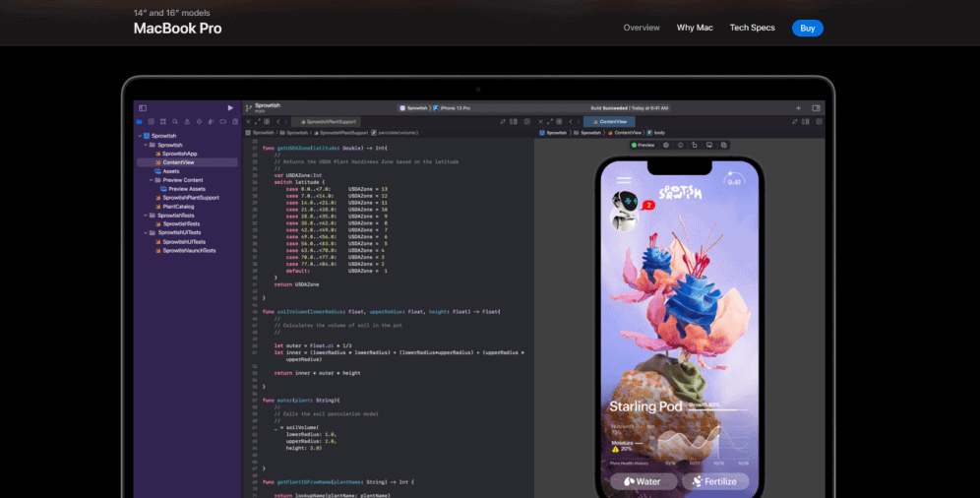Open the percolate(volume:) breadcrumb menu

395,133
